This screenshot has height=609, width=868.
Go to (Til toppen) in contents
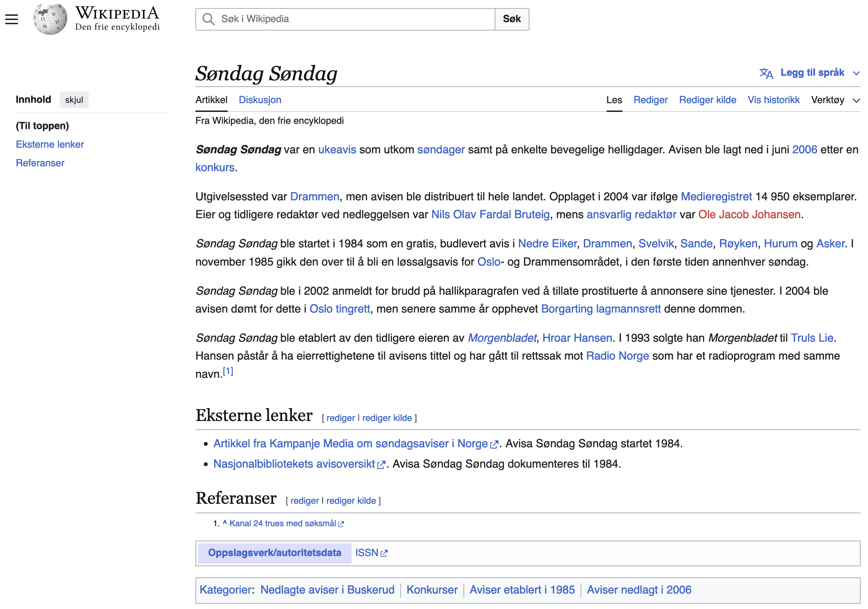pyautogui.click(x=42, y=126)
